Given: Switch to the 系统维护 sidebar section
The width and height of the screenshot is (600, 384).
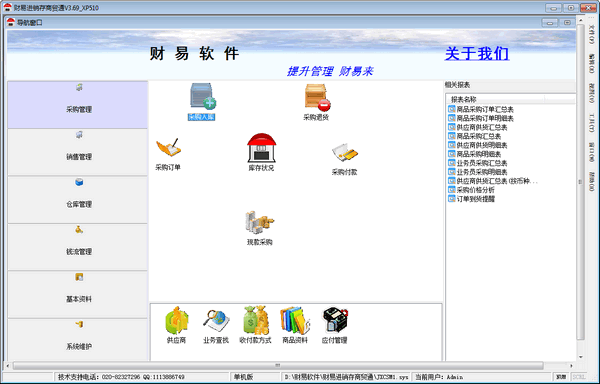Looking at the screenshot, I should click(78, 340).
